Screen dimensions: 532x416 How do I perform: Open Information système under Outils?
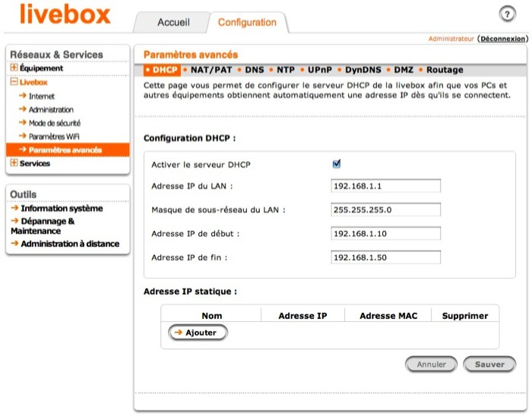[62, 208]
